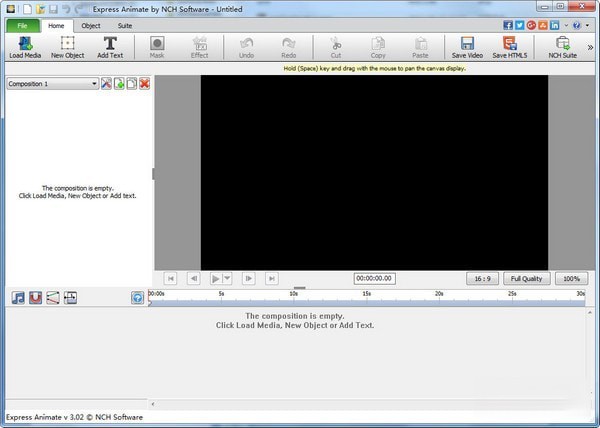Click the 00:00:00.00 timecode field
The height and width of the screenshot is (428, 600).
pyautogui.click(x=374, y=278)
